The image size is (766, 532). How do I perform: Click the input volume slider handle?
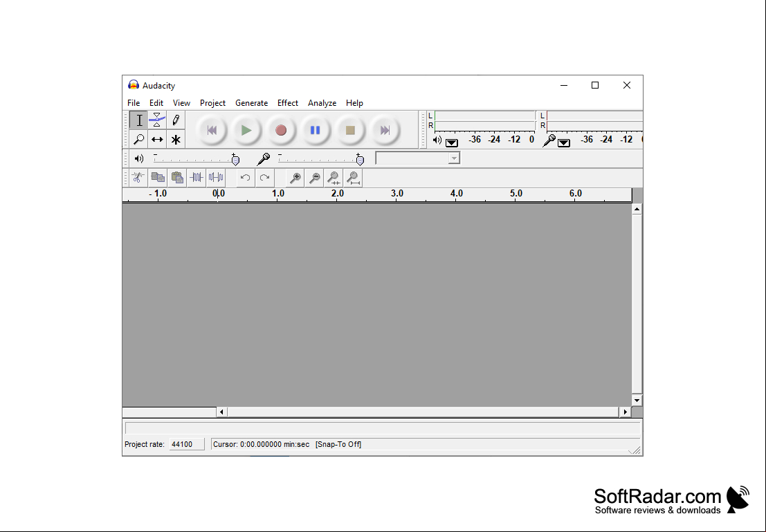click(360, 160)
